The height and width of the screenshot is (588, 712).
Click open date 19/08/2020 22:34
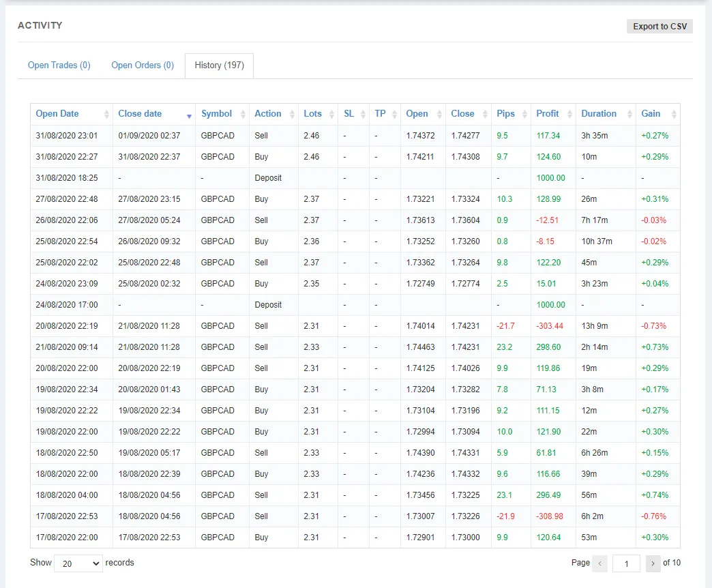(67, 389)
